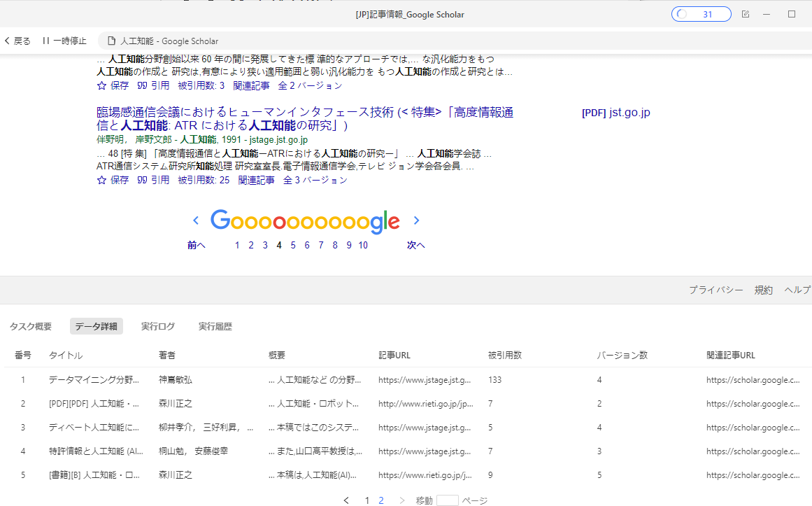Go to Scholar results page 9

point(349,245)
